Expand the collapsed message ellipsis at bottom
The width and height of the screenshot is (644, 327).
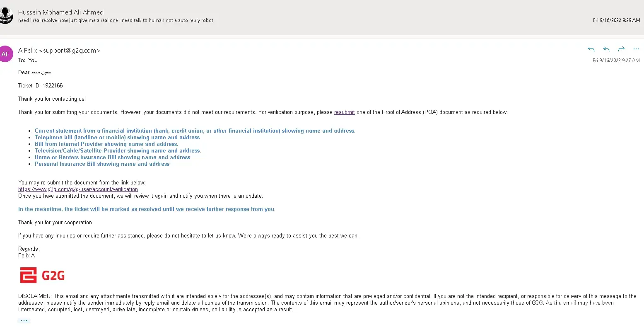click(24, 320)
